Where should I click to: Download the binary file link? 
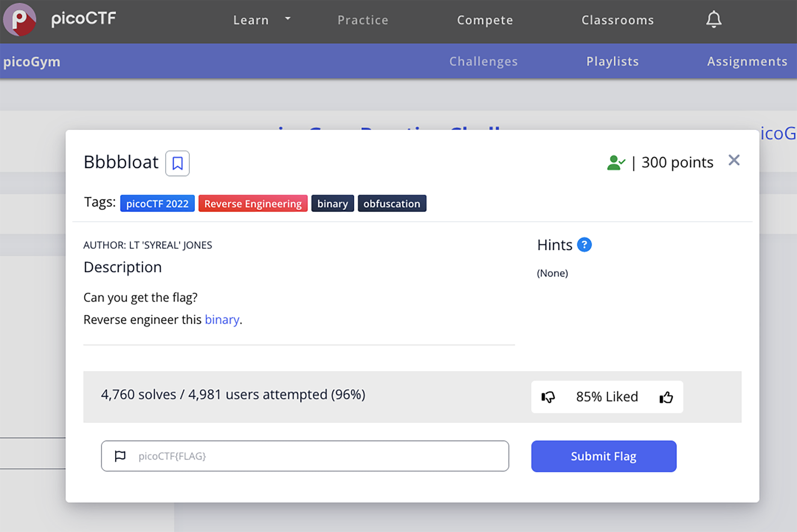click(222, 319)
